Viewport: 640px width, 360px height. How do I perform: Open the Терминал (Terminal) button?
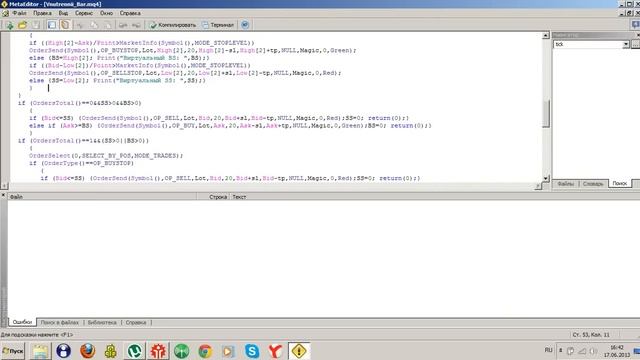pyautogui.click(x=218, y=25)
